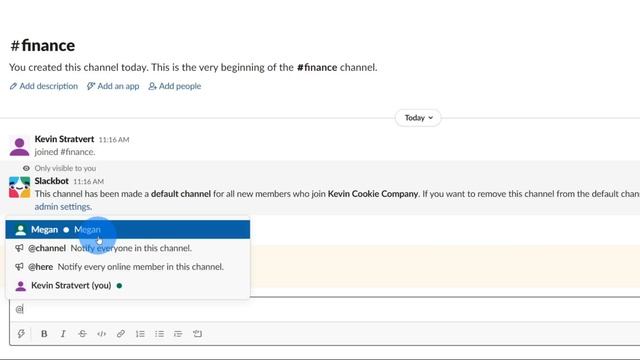640x360 pixels.
Task: Expand the Today date dropdown
Action: point(418,118)
